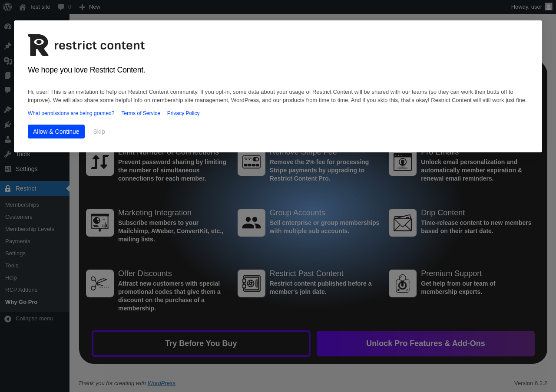Open the WordPress logo menu
The width and height of the screenshot is (556, 392).
(7, 7)
